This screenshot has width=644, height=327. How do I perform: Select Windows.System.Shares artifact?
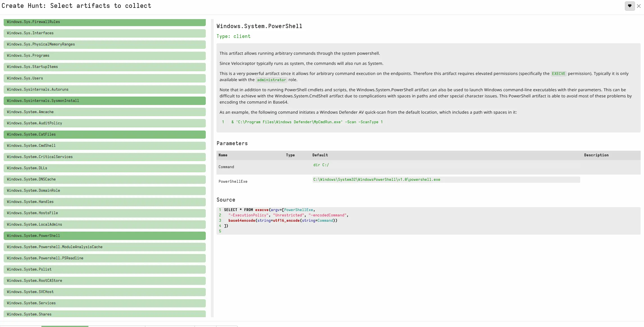(x=105, y=314)
